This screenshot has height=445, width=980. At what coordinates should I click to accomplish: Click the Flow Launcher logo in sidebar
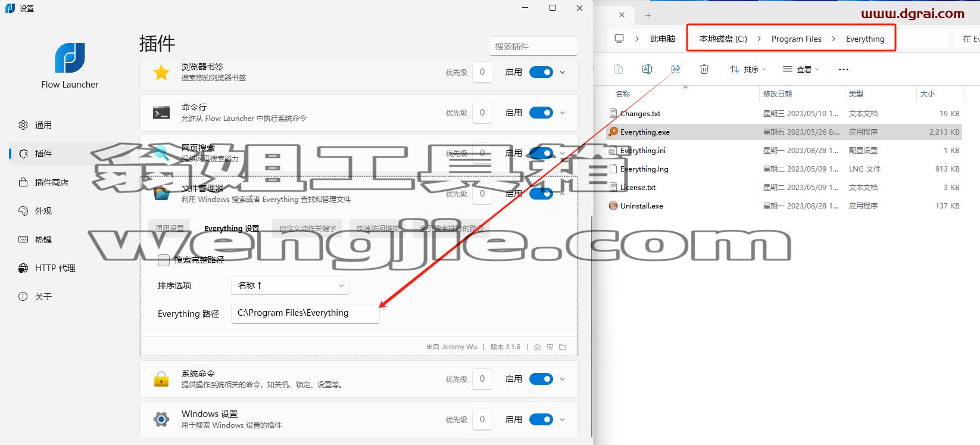pyautogui.click(x=70, y=58)
